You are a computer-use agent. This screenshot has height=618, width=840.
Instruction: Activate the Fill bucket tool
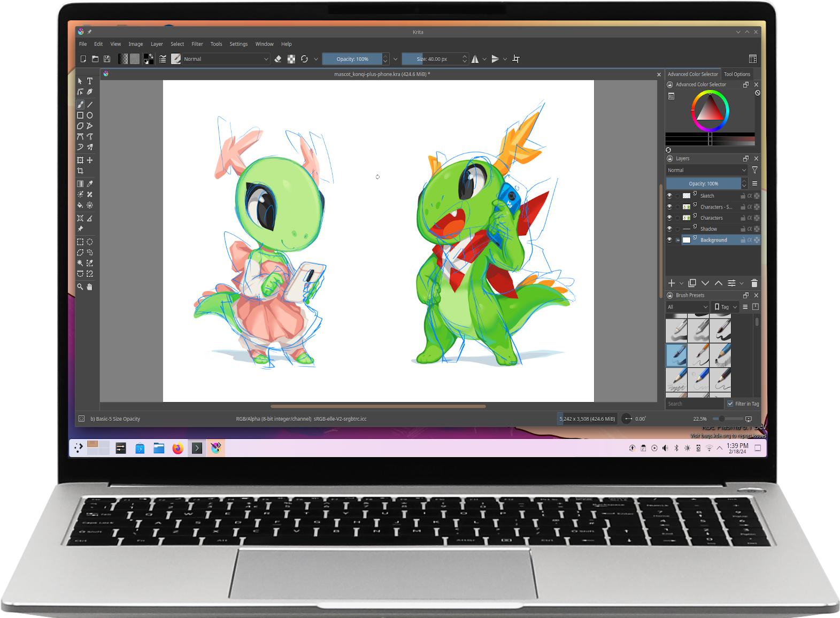pyautogui.click(x=80, y=205)
